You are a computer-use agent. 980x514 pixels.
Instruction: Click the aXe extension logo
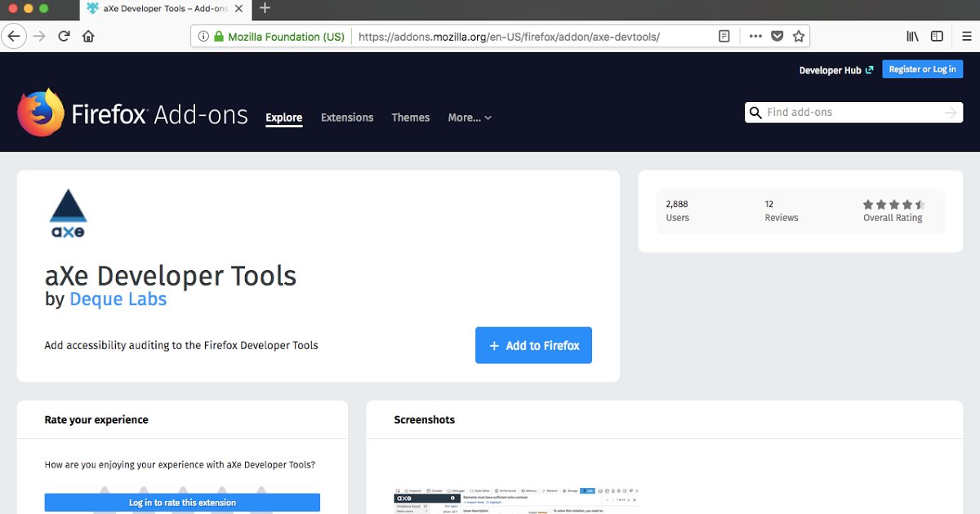pyautogui.click(x=68, y=213)
